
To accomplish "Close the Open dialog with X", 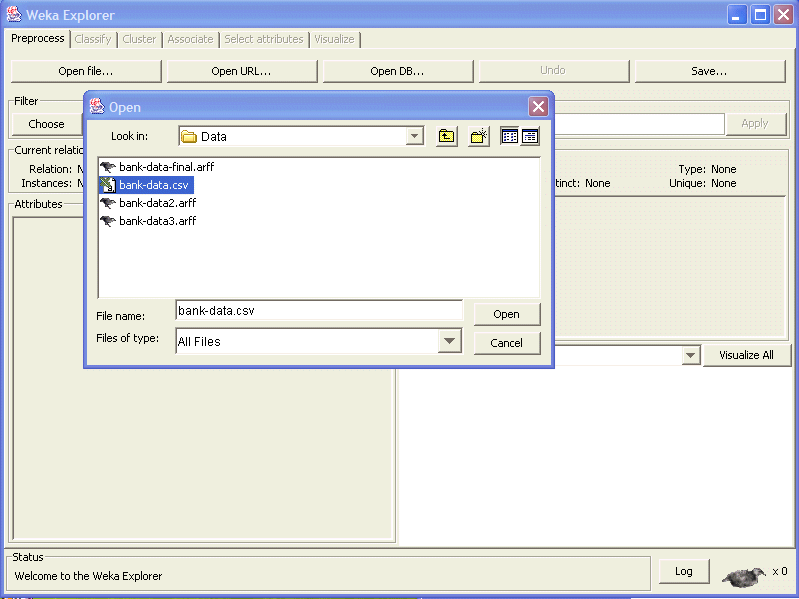I will (538, 107).
